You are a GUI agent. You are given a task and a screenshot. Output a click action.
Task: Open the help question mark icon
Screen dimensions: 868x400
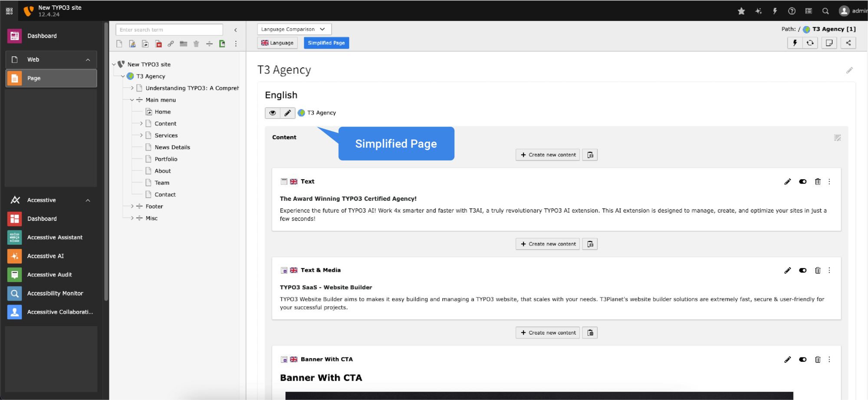point(792,11)
